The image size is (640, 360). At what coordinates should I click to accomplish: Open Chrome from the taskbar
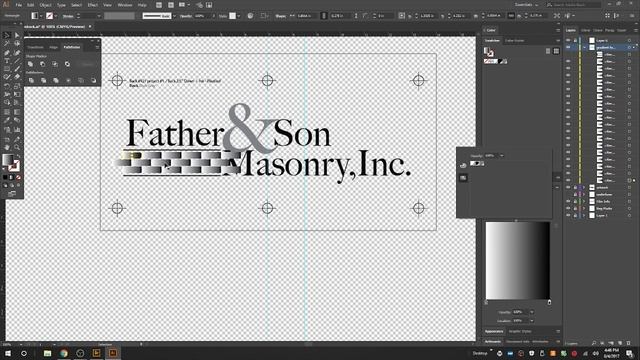(x=64, y=353)
